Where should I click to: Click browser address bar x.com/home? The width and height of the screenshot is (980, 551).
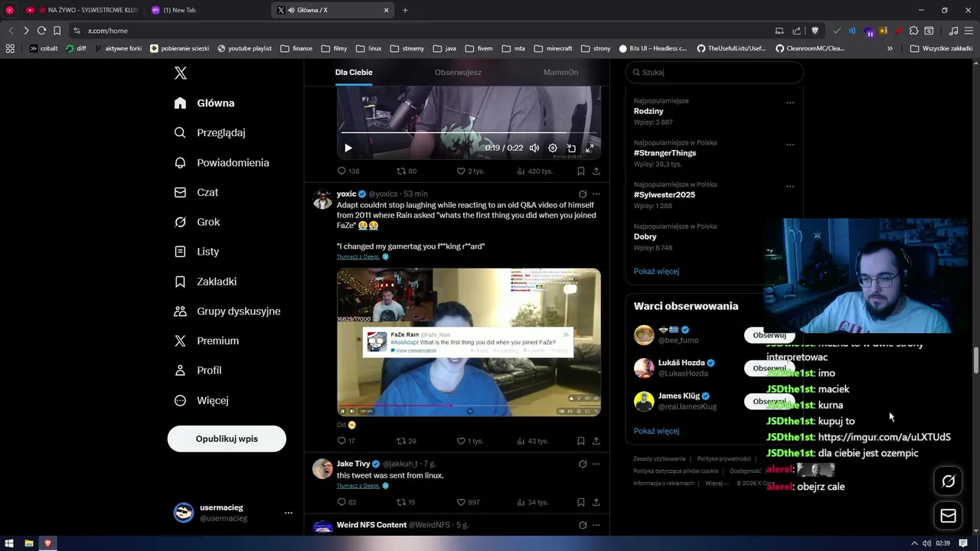pos(107,31)
